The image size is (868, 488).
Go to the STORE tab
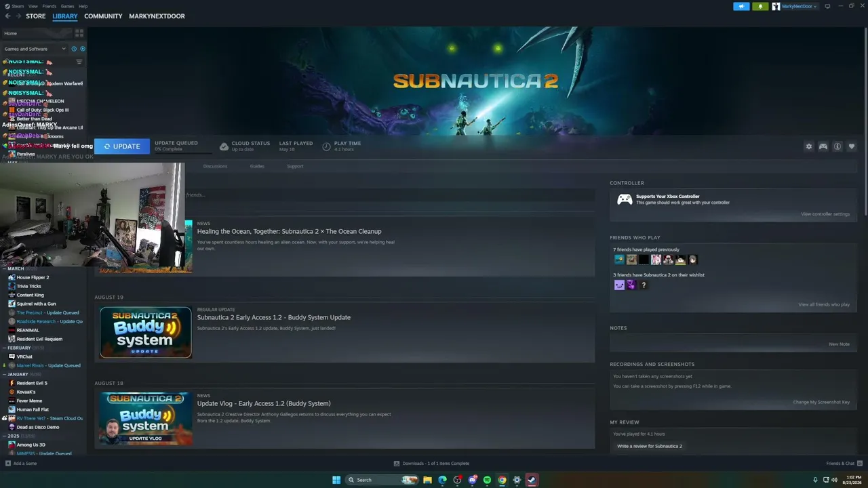click(x=36, y=16)
